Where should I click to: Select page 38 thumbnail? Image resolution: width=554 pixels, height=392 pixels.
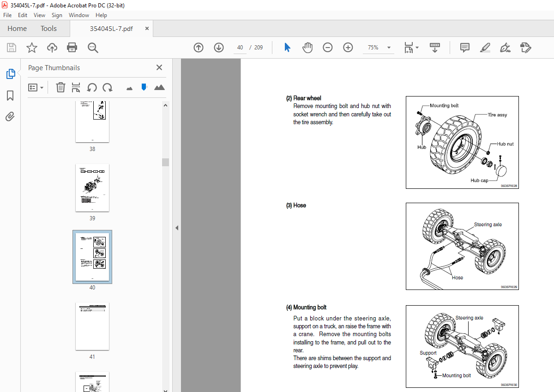click(x=92, y=121)
